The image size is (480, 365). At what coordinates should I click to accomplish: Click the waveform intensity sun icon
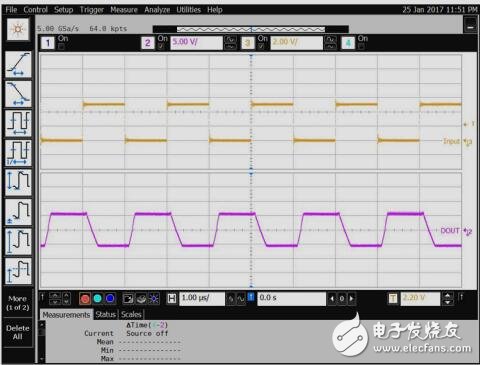point(18,29)
